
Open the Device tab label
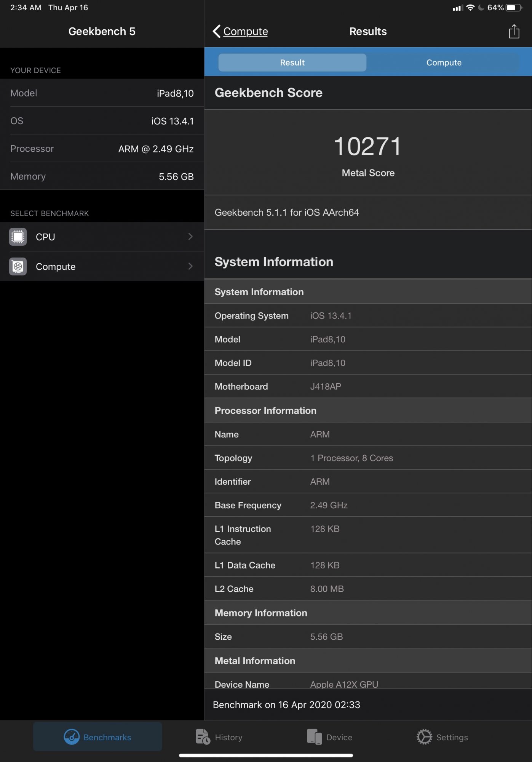pyautogui.click(x=339, y=737)
